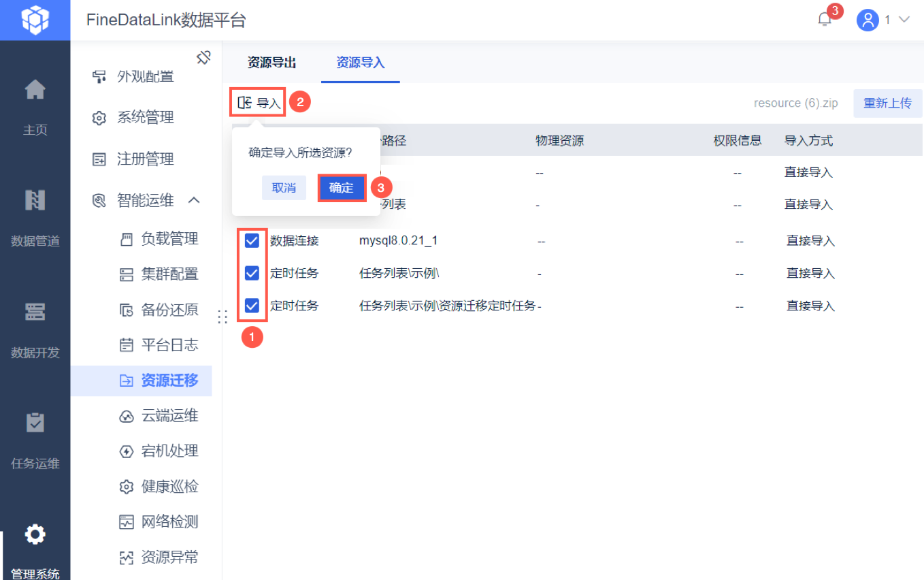Open the 主页 home icon
Viewport: 924px width, 580px height.
coord(35,89)
